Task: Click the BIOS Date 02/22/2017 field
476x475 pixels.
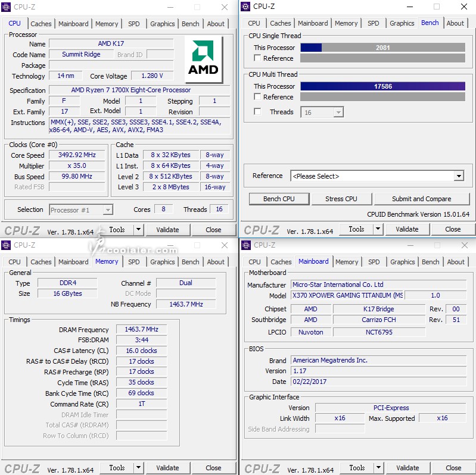Action: pos(378,382)
